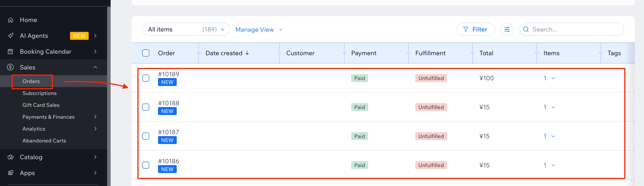Expand the Apps chevron
The height and width of the screenshot is (186, 644).
95,173
